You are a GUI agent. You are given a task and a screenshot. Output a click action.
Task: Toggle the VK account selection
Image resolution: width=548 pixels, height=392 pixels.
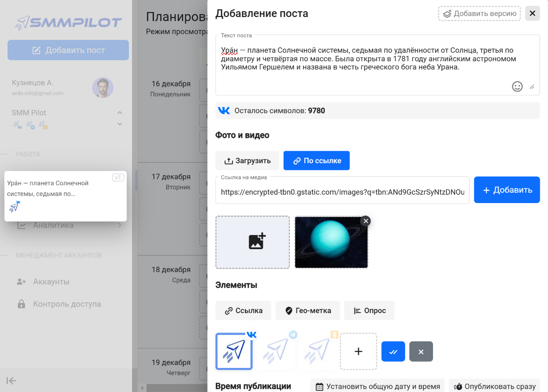click(234, 351)
